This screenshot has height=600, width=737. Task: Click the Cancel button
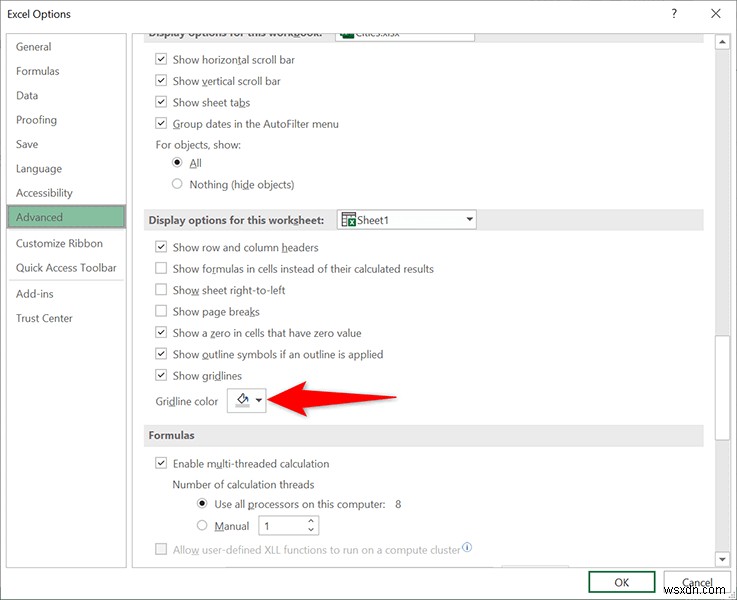tap(697, 582)
